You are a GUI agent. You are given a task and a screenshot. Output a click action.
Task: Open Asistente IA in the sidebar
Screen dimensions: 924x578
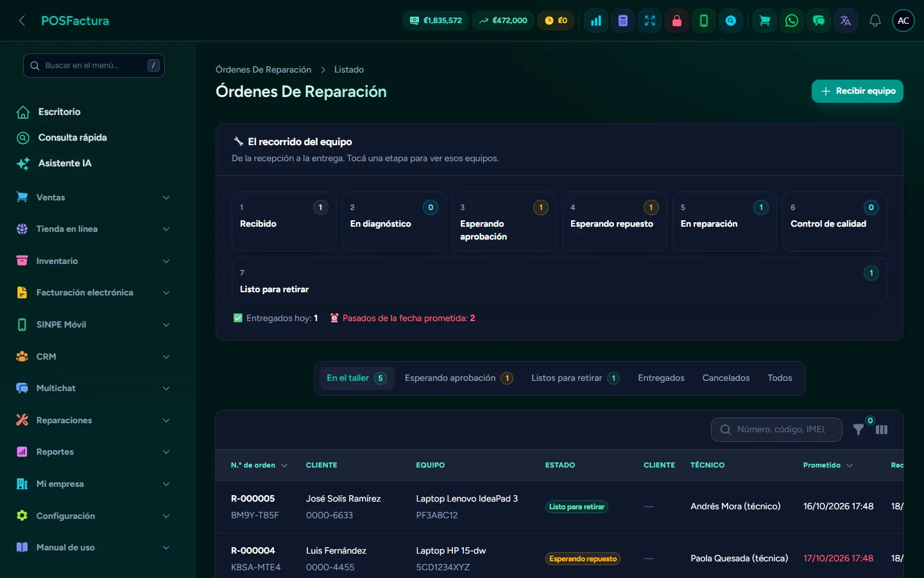click(65, 163)
